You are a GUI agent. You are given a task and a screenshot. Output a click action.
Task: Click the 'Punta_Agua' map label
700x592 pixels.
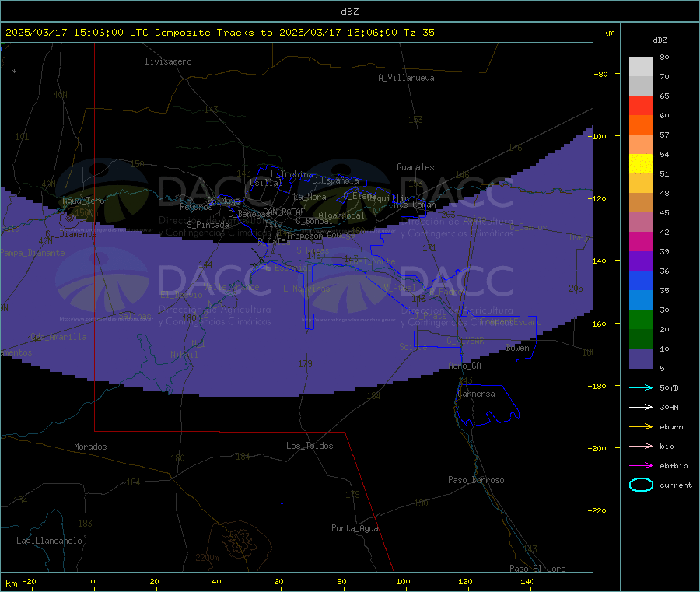355,528
